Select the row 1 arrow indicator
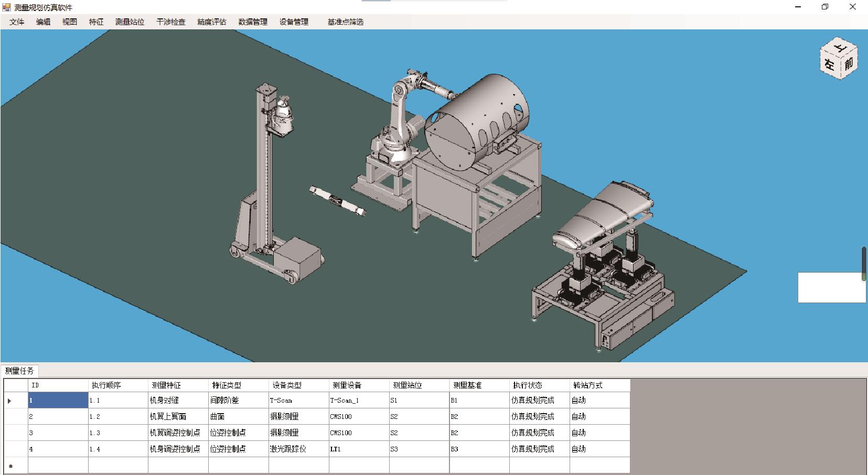This screenshot has height=475, width=868. (x=9, y=401)
